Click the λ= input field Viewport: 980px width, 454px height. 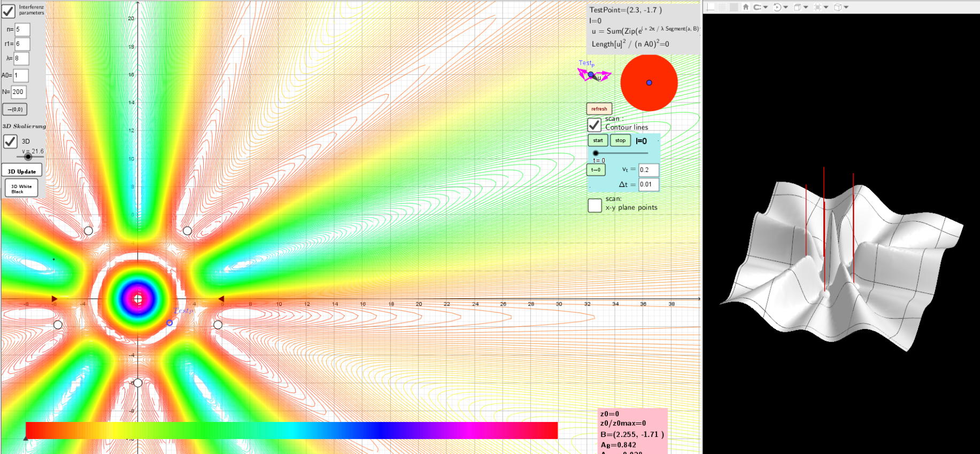[x=21, y=58]
